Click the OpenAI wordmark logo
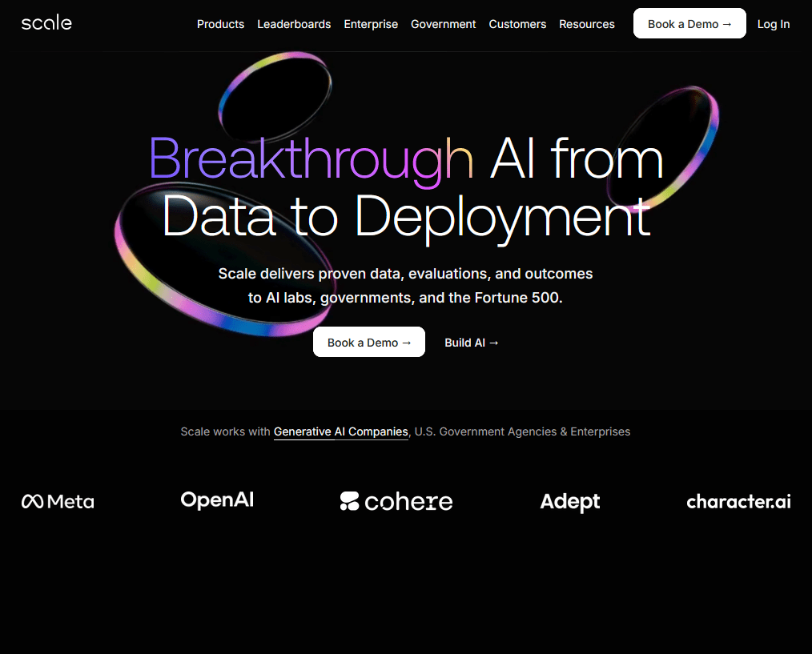Viewport: 812px width, 654px height. coord(217,500)
